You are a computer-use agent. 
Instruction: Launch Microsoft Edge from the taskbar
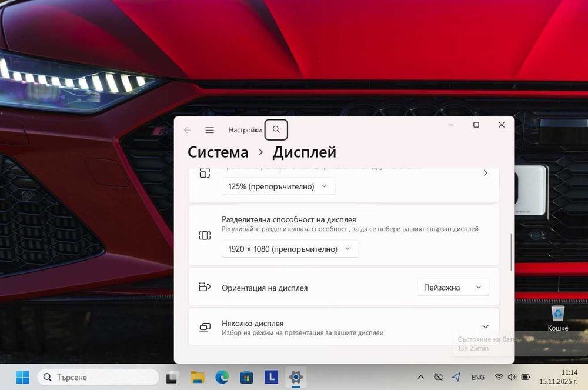click(222, 377)
